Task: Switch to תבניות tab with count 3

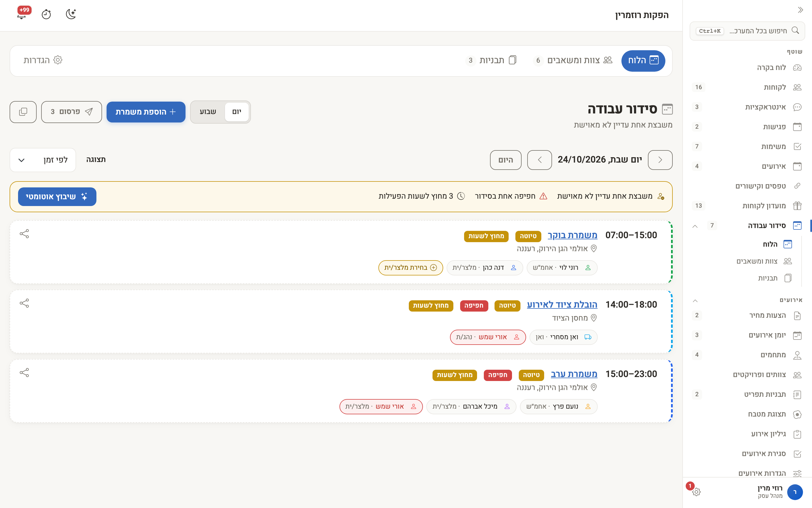Action: 491,60
